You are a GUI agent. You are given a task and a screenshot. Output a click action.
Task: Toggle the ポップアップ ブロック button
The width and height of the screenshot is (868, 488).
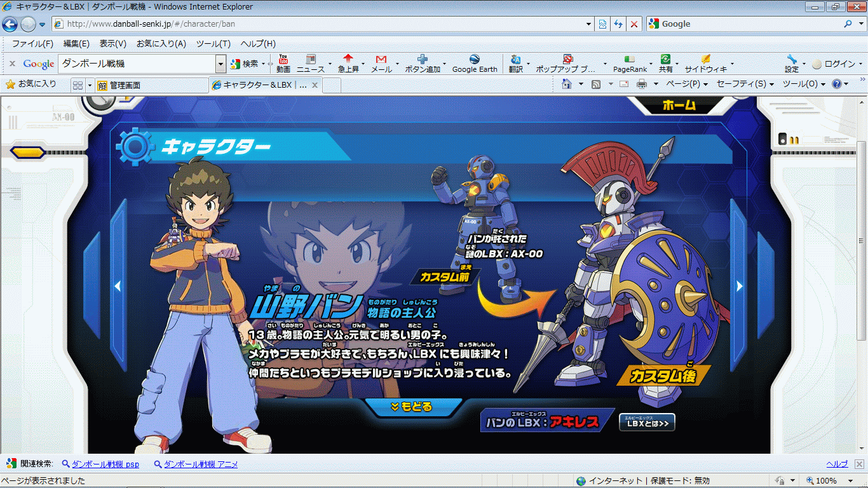[566, 64]
